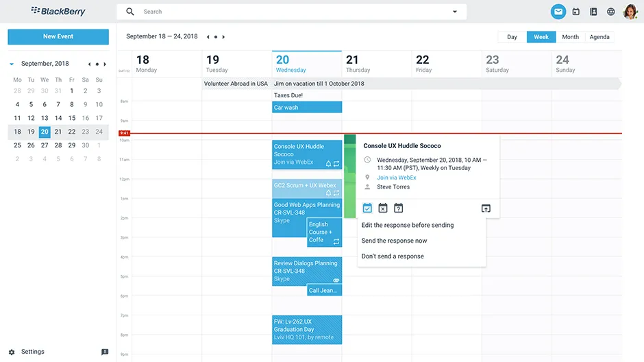Select September 1 in mini calendar
The height and width of the screenshot is (362, 644).
[71, 90]
